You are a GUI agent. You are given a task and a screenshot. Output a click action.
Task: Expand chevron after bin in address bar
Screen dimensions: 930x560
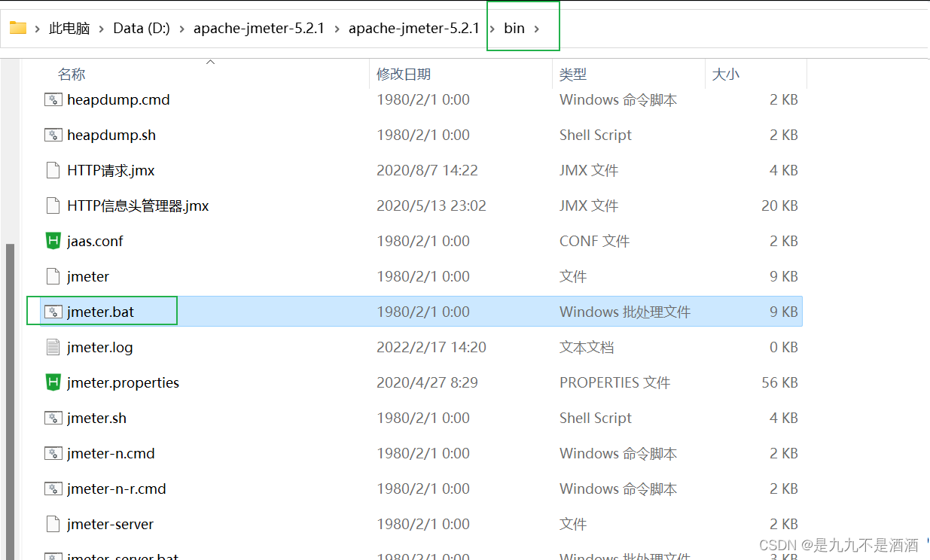[x=537, y=29]
